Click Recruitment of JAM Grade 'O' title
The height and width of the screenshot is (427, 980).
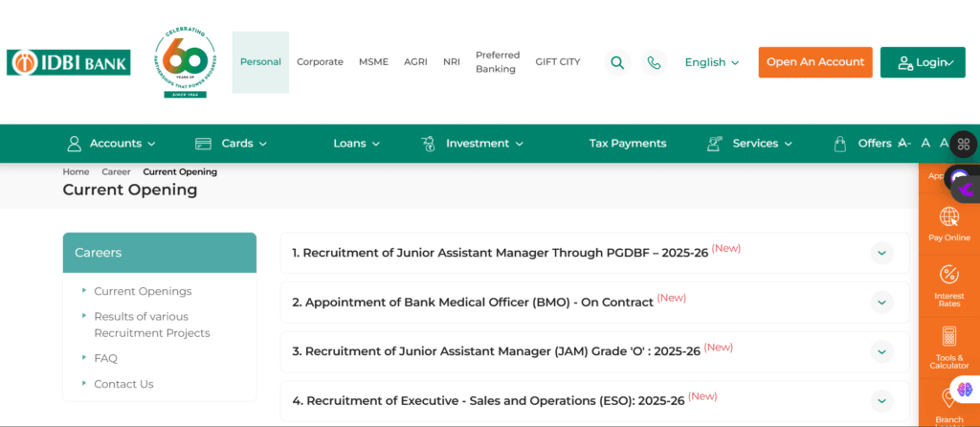(x=497, y=352)
